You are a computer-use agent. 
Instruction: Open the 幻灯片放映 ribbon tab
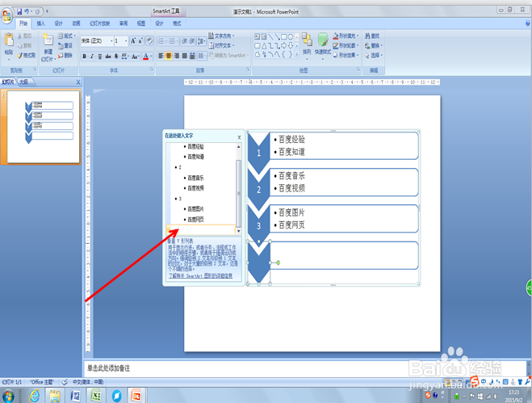(x=100, y=23)
